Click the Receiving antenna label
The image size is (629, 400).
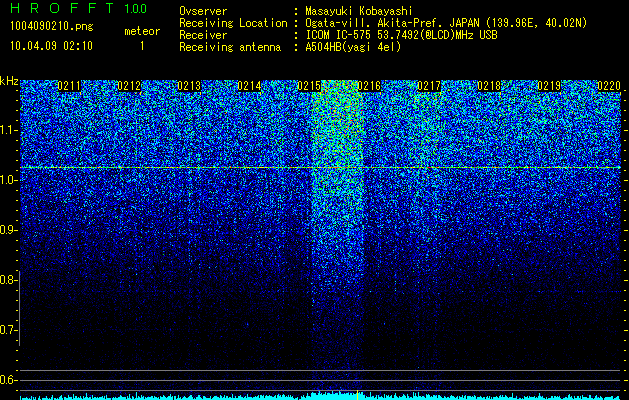coord(230,47)
